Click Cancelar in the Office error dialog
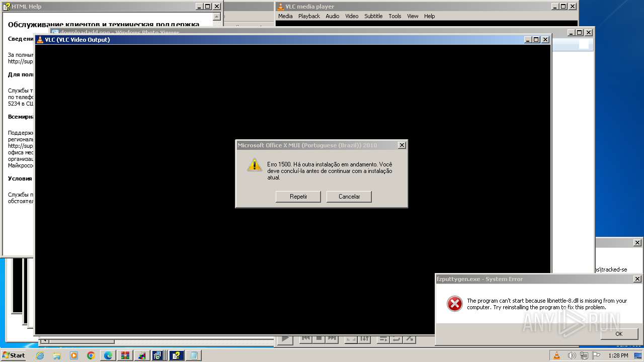644x362 pixels. 349,197
